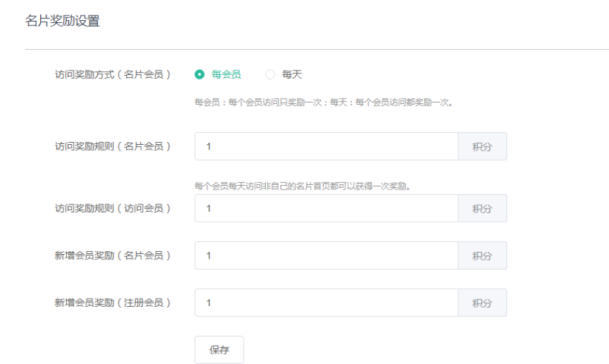
Task: Select the 每天 radio button
Action: tap(270, 74)
